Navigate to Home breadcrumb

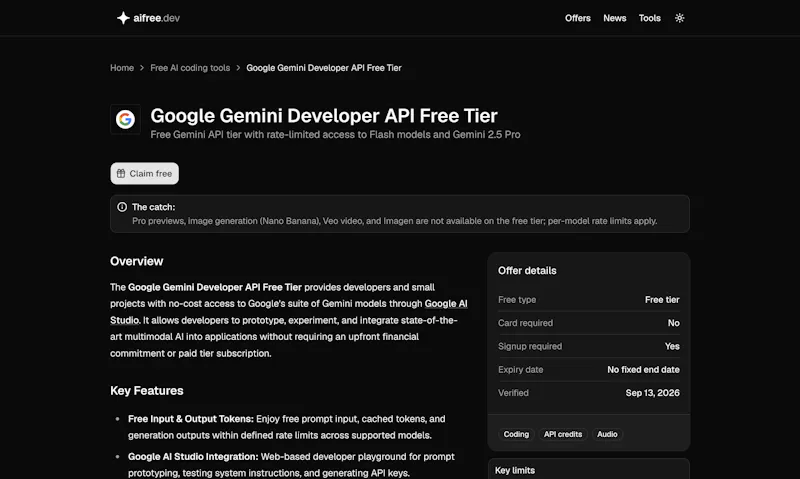[x=122, y=68]
